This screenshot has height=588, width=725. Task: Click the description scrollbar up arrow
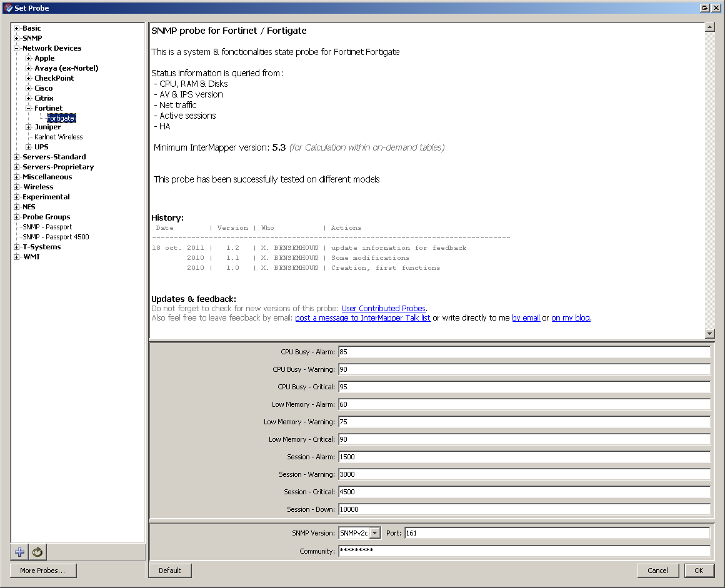pos(710,27)
